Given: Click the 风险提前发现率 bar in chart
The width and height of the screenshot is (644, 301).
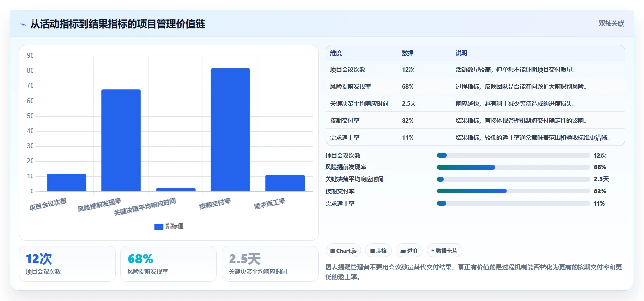Looking at the screenshot, I should coord(121,141).
